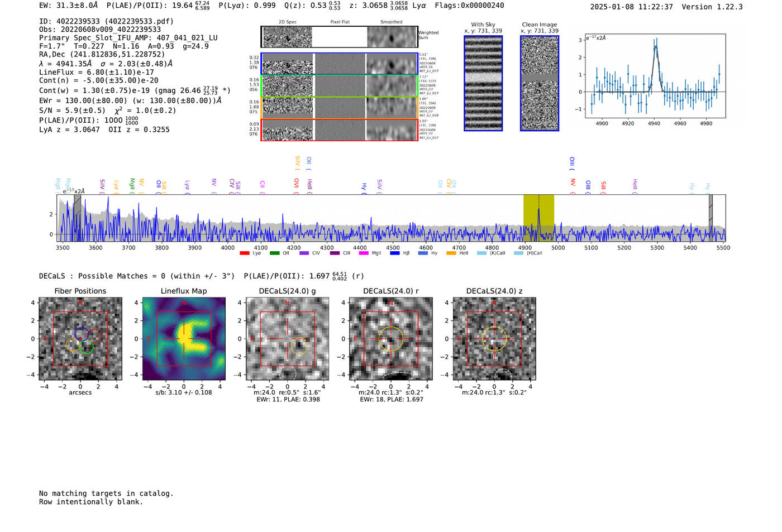Open the DECaLS(24.0) g image
This screenshot has height=532, width=782.
coord(287,339)
